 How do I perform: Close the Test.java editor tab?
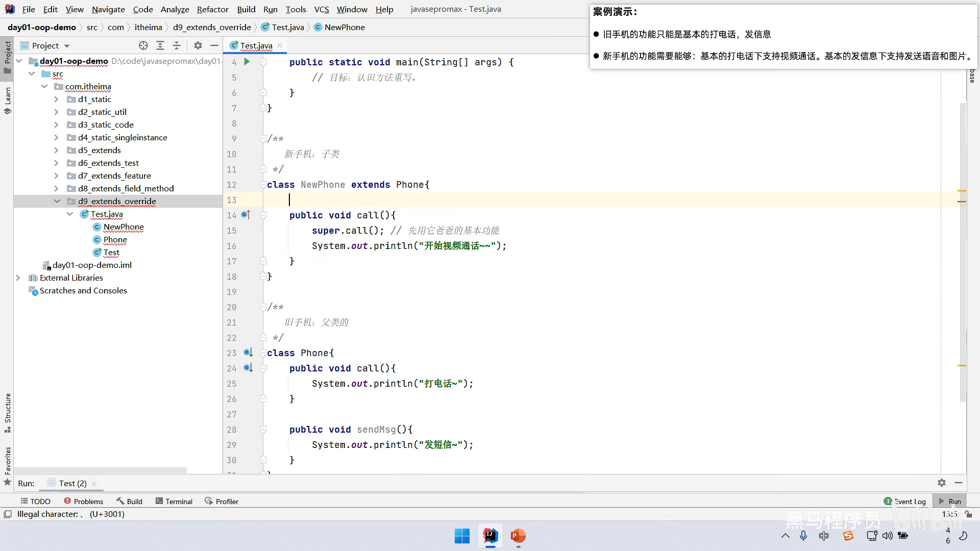tap(280, 45)
